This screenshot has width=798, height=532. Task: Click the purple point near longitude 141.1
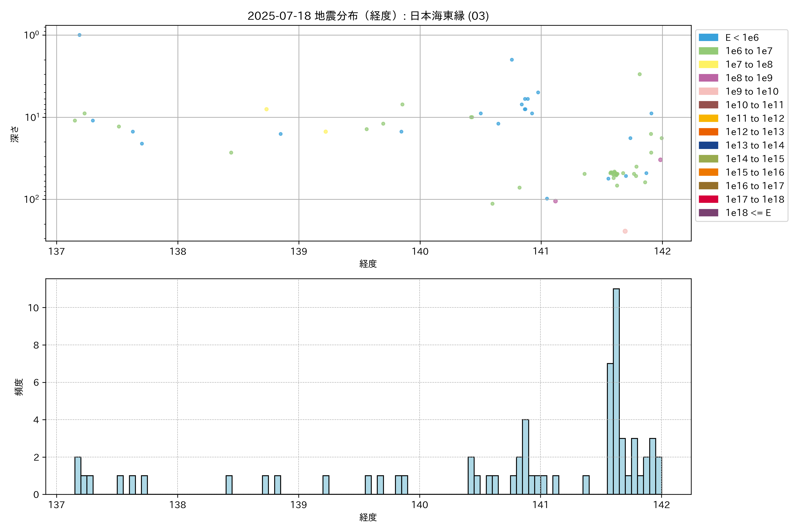[x=555, y=201]
